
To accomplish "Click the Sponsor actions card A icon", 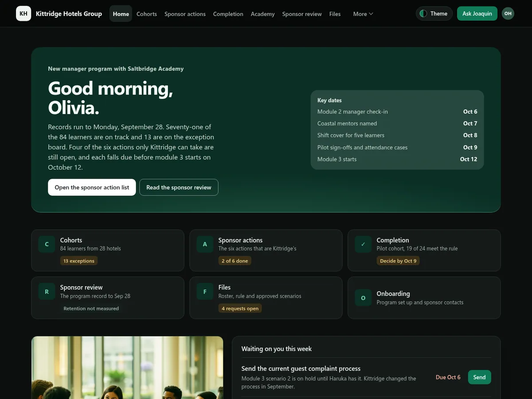I will pyautogui.click(x=205, y=244).
